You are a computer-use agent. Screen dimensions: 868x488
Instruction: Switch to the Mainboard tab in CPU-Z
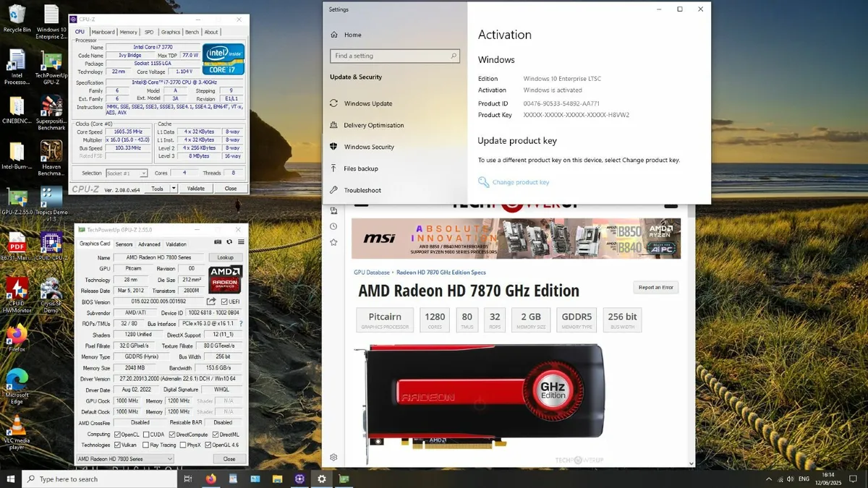point(103,32)
